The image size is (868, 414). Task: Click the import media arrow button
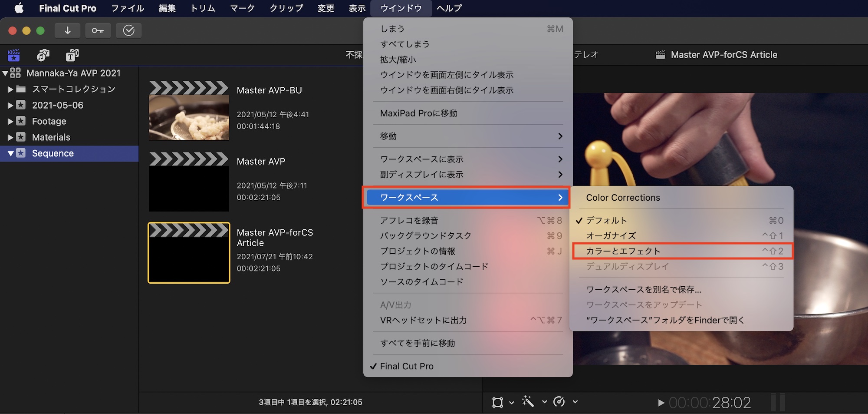coord(67,30)
